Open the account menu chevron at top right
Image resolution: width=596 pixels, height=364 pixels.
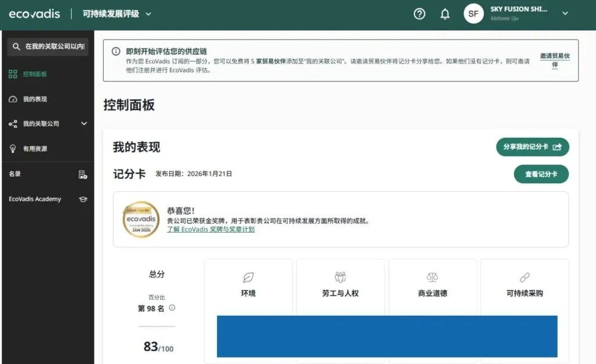click(x=565, y=14)
